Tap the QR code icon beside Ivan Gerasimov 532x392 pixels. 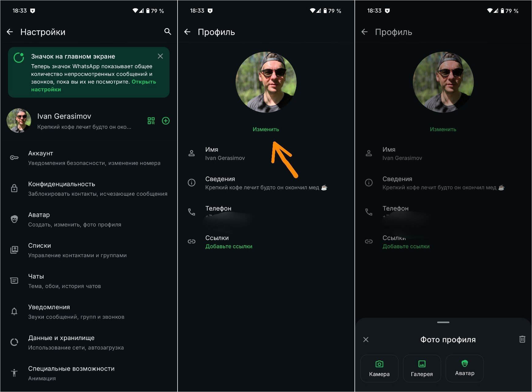(x=151, y=121)
